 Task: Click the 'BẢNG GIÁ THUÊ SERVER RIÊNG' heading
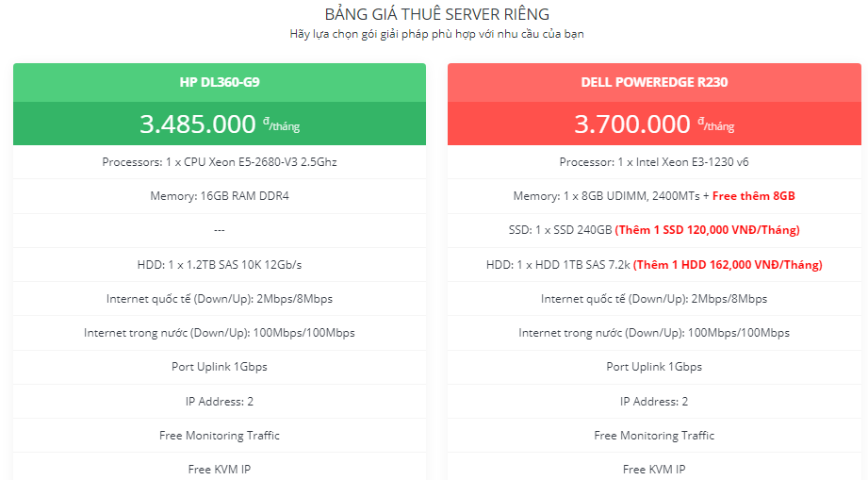[x=436, y=14]
